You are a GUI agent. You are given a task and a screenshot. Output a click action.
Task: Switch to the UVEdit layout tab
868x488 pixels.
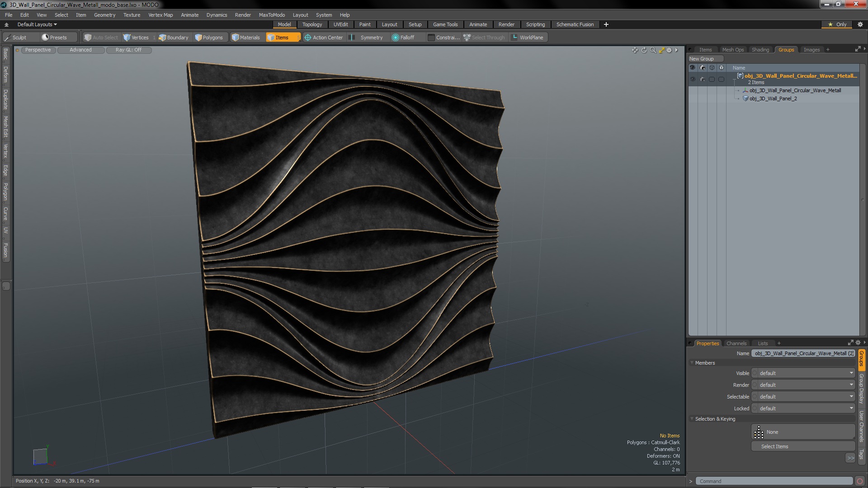[x=340, y=24]
